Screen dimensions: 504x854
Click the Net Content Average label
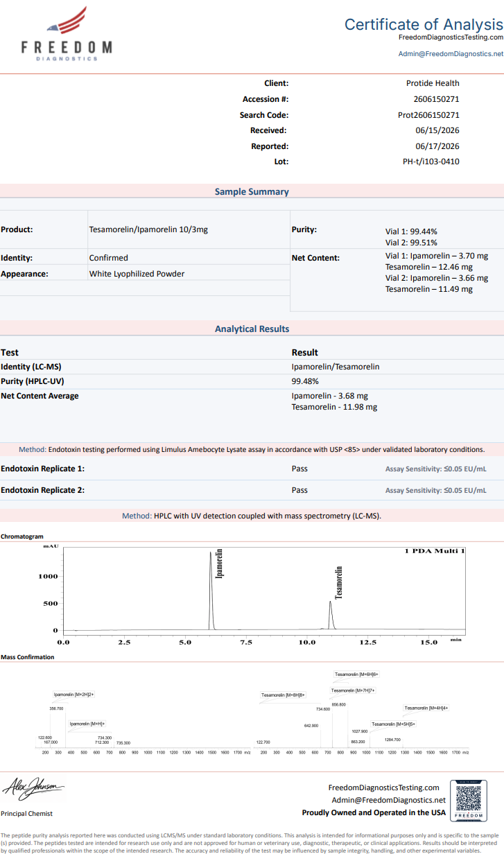click(x=40, y=397)
